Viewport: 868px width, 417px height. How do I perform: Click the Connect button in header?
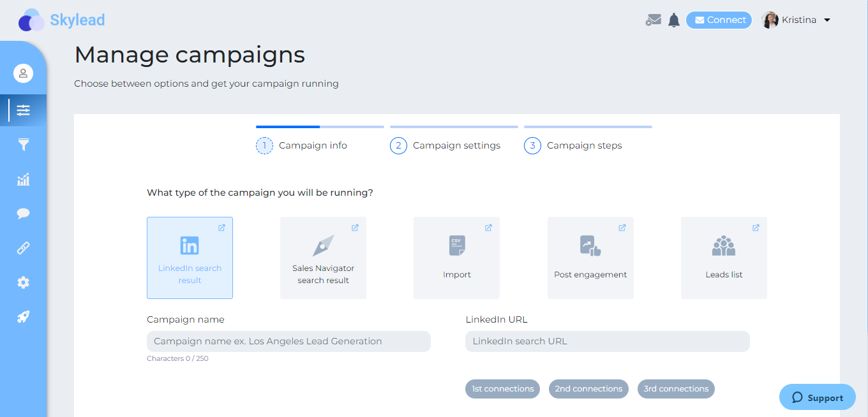pyautogui.click(x=719, y=20)
